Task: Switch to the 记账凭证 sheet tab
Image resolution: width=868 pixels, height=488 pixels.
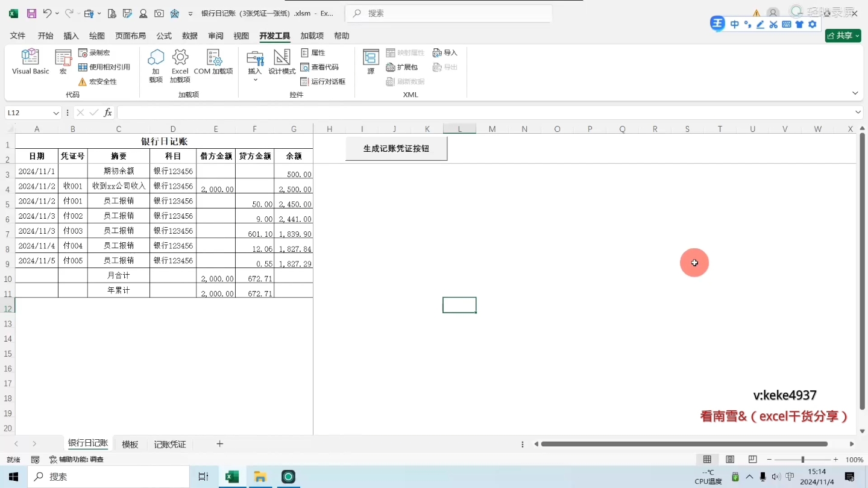Action: (x=170, y=445)
